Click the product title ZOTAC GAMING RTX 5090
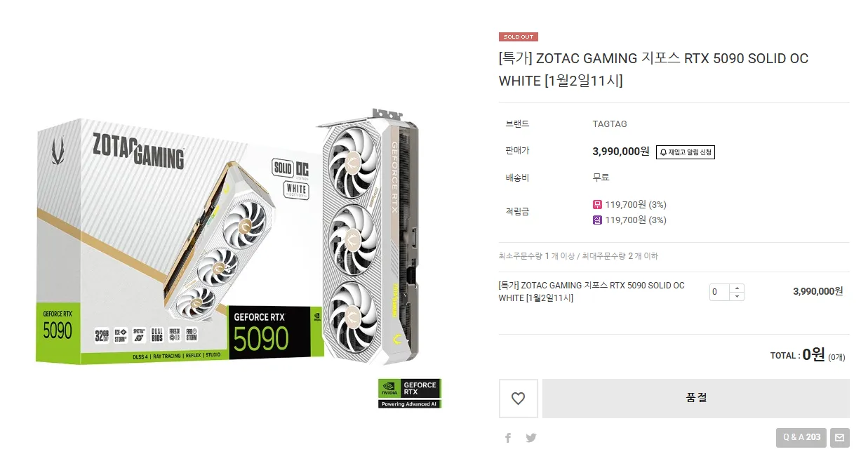The width and height of the screenshot is (868, 454). (653, 69)
